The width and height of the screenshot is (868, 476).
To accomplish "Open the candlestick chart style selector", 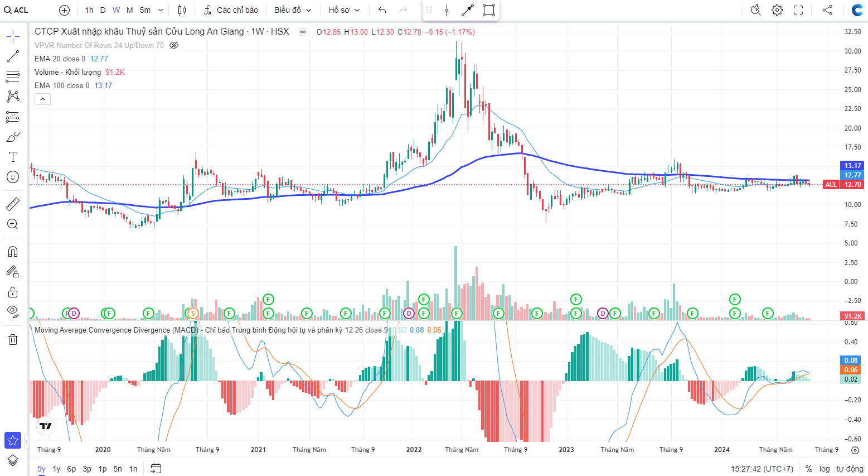I will 182,10.
